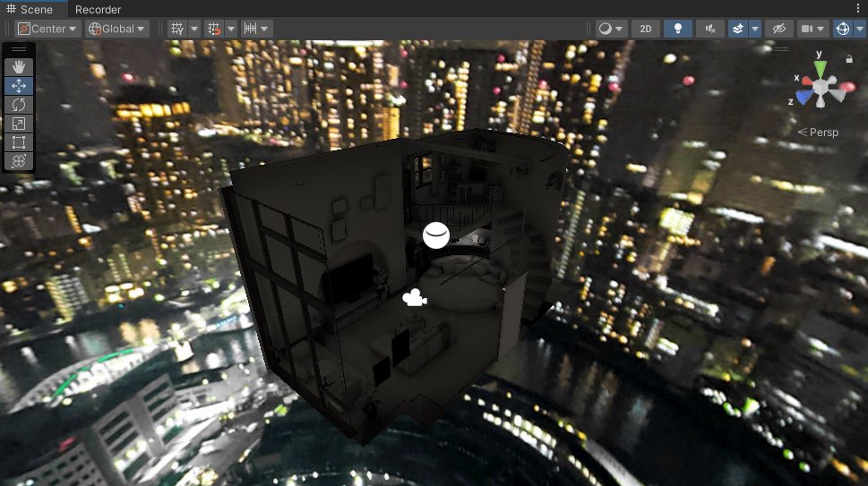Screen dimensions: 868x486
Task: Click the red X axis cone
Action: [x=806, y=81]
